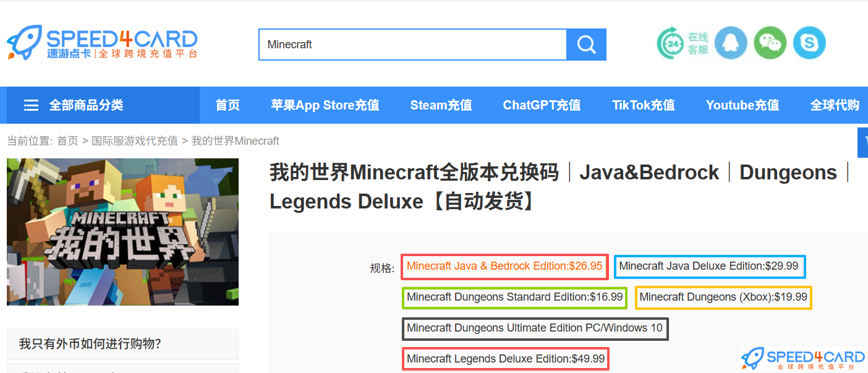Open the hamburger icon beside 全部商品分类

(x=31, y=105)
